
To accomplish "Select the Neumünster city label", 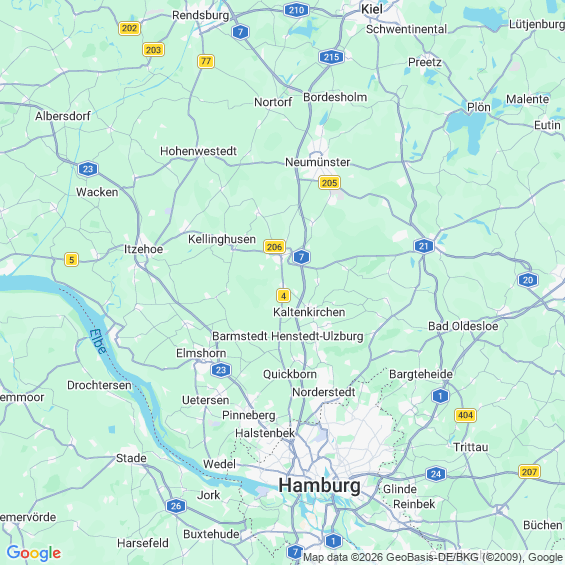I will pyautogui.click(x=317, y=162).
